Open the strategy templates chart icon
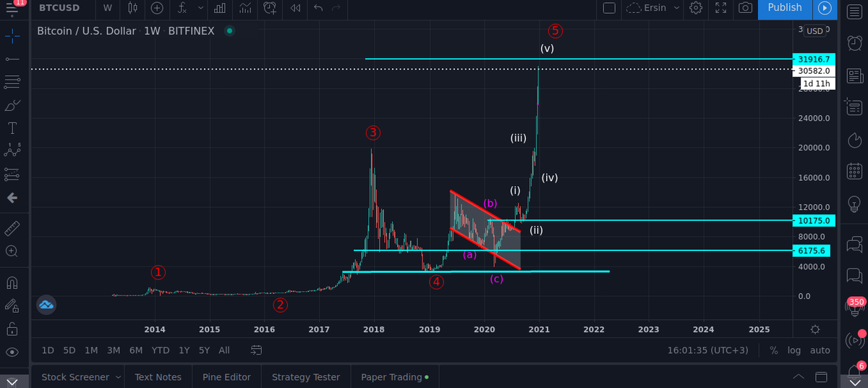The image size is (868, 388). (x=245, y=8)
